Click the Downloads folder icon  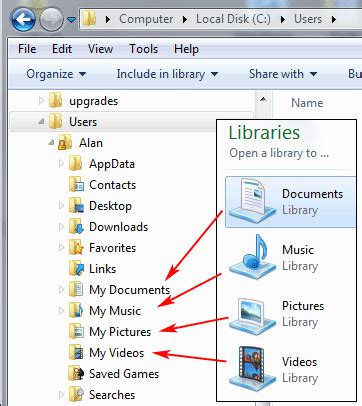coord(76,226)
